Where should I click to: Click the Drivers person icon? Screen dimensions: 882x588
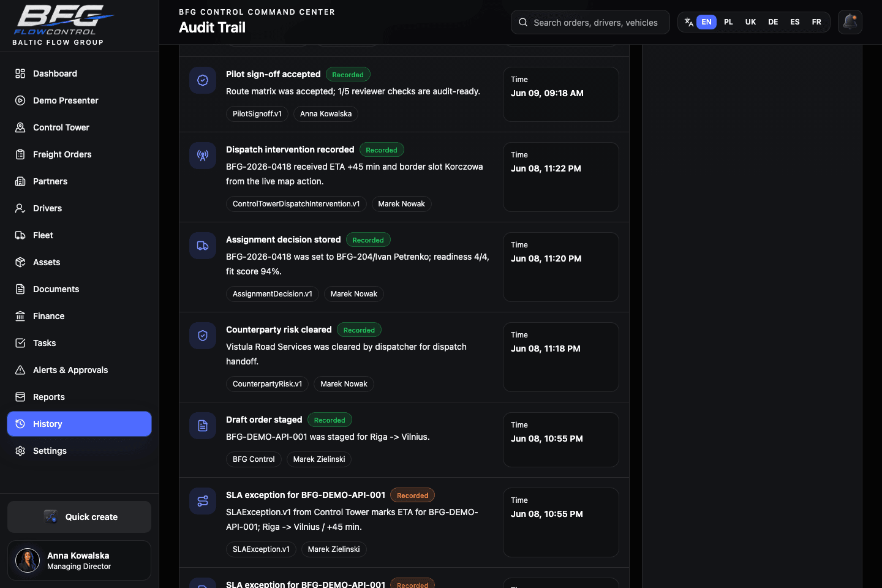click(x=20, y=208)
